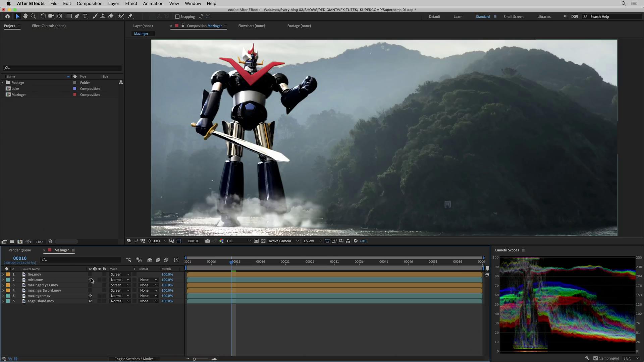
Task: Select the Roto Brush tool
Action: click(x=121, y=16)
